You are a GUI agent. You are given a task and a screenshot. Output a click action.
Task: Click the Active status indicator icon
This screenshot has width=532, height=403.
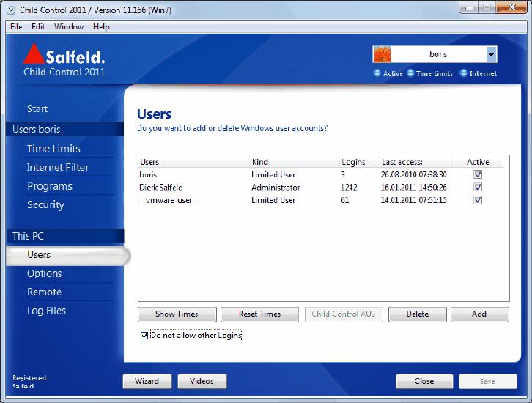(377, 73)
